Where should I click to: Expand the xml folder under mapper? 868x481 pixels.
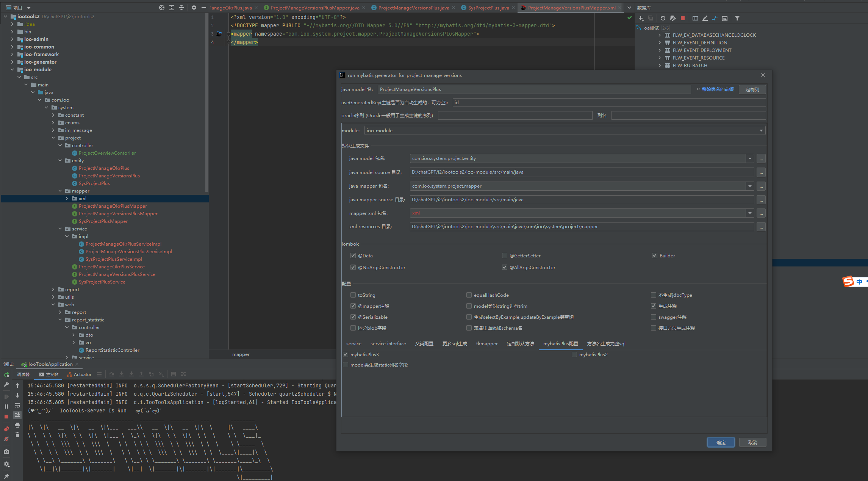pyautogui.click(x=67, y=199)
